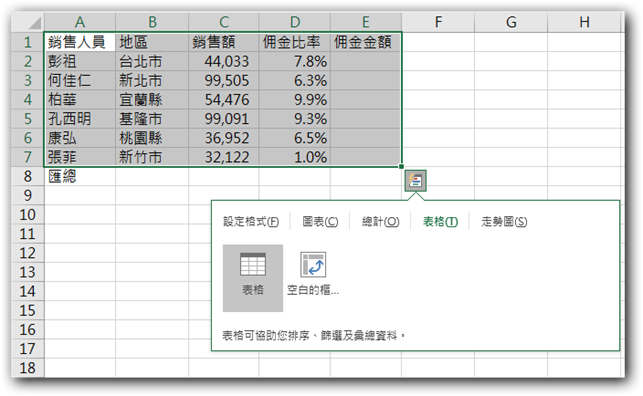Select row 5 header
This screenshot has height=396, width=643.
point(27,119)
